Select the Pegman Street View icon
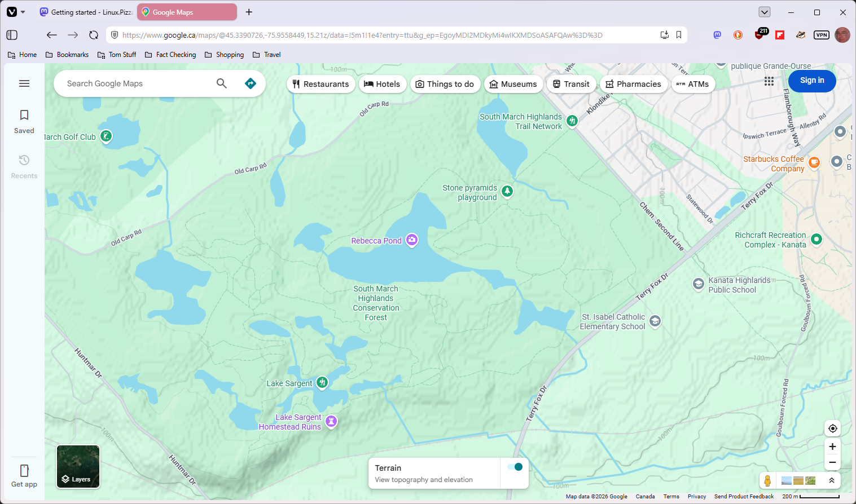This screenshot has height=504, width=856. (767, 481)
